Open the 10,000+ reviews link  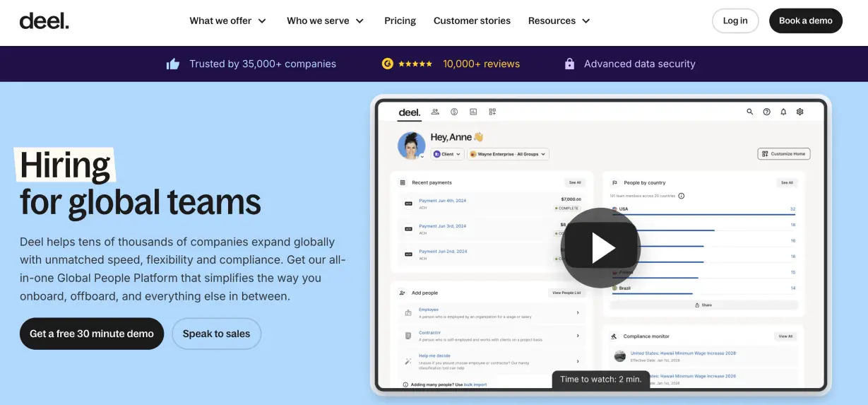(x=481, y=64)
